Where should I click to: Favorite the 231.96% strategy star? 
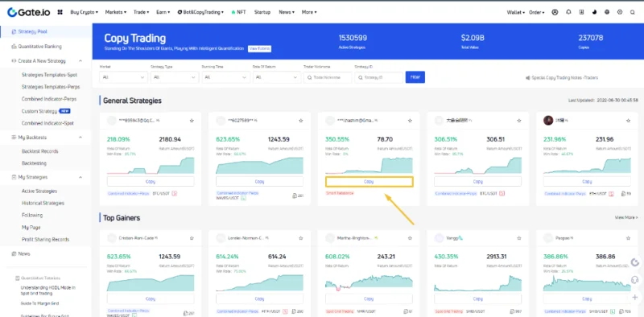(628, 121)
